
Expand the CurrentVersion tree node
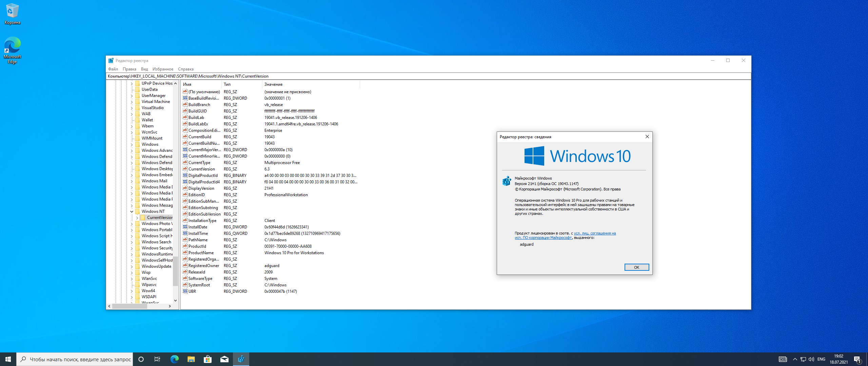click(x=137, y=218)
